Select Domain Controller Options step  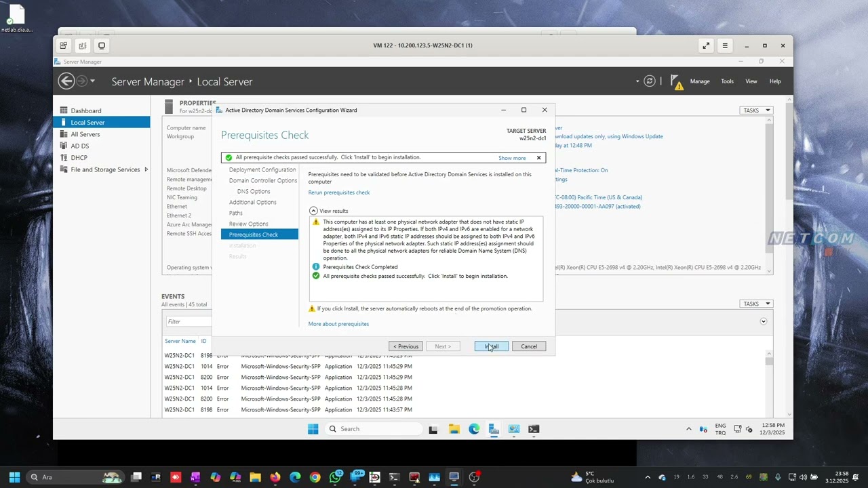(x=263, y=180)
